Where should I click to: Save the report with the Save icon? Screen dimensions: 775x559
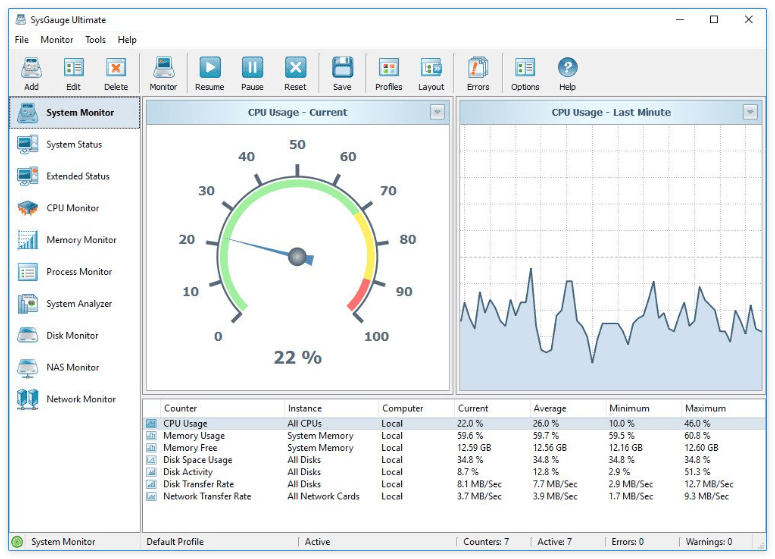point(342,74)
